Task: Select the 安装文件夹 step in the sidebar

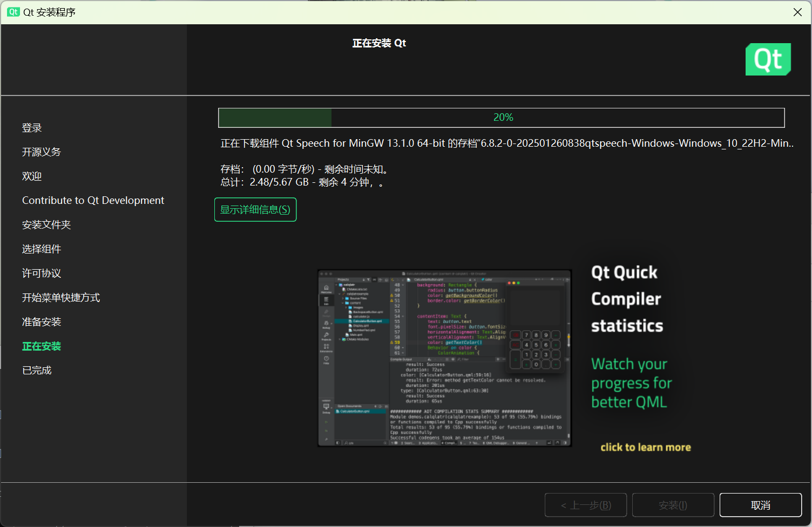Action: click(46, 224)
